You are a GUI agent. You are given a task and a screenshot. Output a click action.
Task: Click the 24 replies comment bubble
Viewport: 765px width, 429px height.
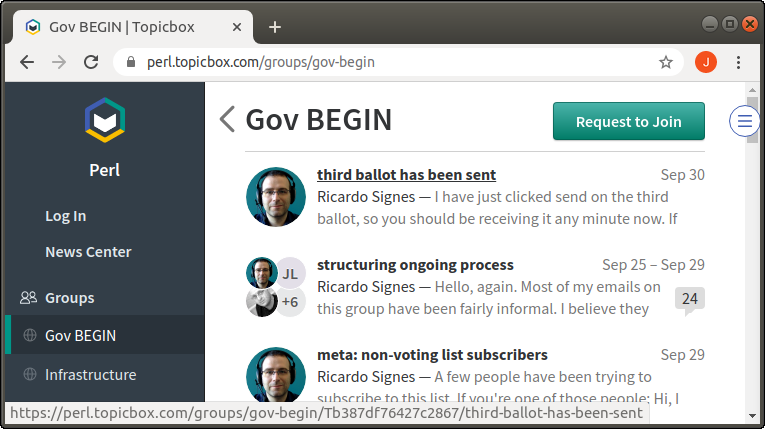(688, 299)
